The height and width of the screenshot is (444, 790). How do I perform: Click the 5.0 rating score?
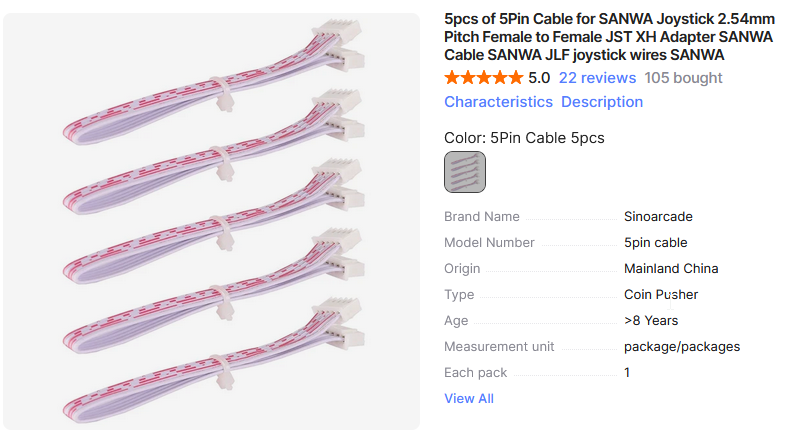[x=539, y=78]
